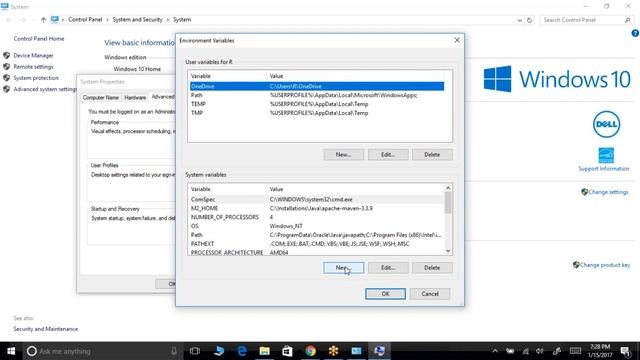Click Cortana Ask me anything search box
Viewport: 640px width, 360px height.
click(x=102, y=351)
